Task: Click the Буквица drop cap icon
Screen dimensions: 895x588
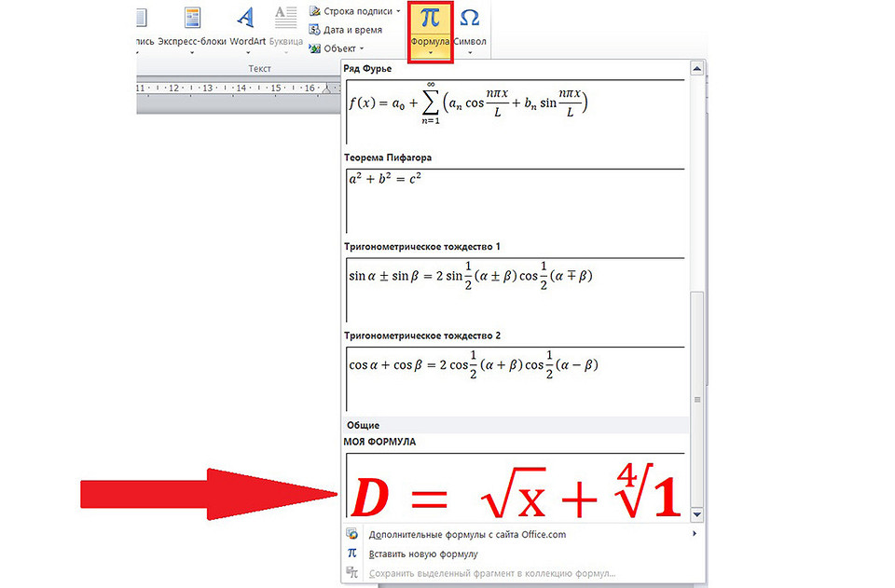Action: click(x=285, y=19)
